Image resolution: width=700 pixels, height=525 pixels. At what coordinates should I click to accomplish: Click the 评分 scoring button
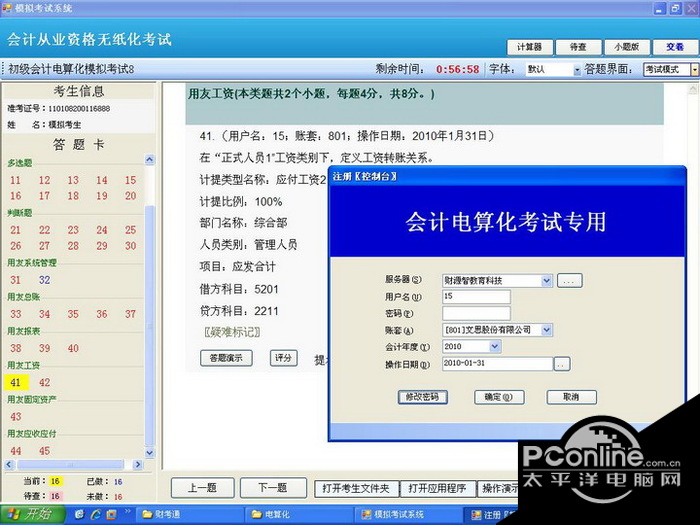pyautogui.click(x=283, y=358)
